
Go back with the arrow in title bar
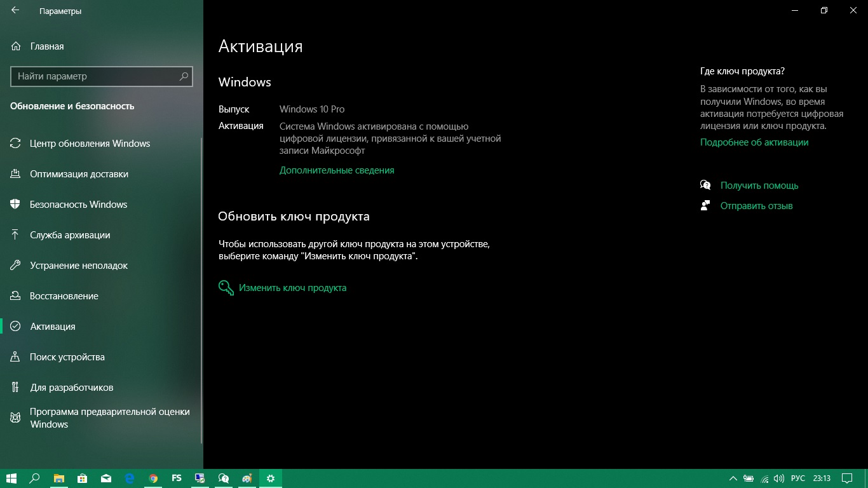click(x=15, y=11)
